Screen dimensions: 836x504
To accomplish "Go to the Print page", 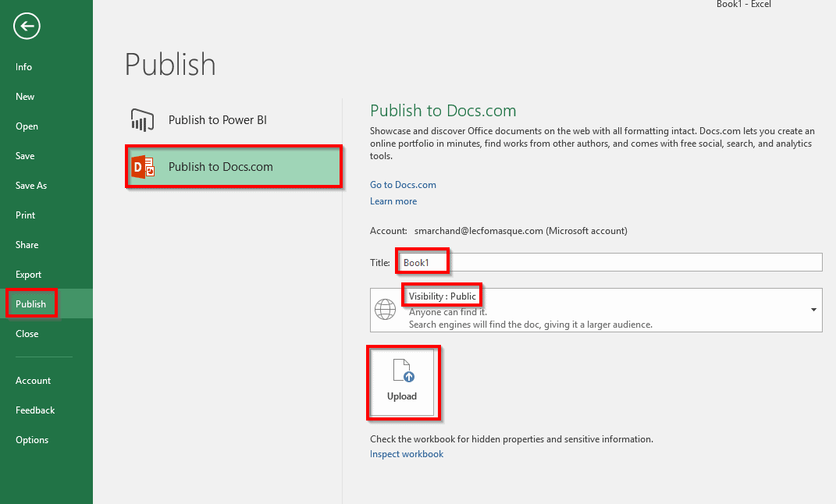I will tap(26, 215).
